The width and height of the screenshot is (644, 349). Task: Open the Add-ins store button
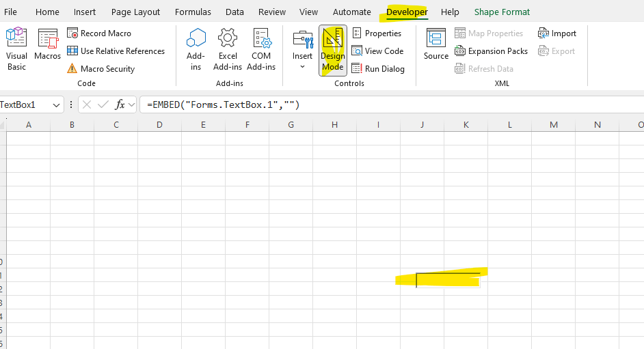(x=196, y=49)
